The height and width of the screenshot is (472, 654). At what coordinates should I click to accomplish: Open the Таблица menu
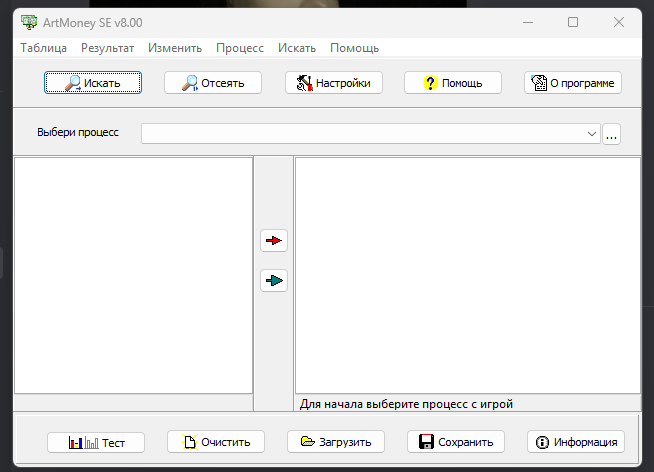point(43,48)
